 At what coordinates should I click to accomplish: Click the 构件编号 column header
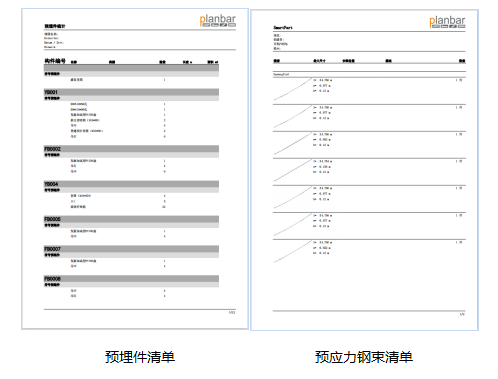(55, 61)
